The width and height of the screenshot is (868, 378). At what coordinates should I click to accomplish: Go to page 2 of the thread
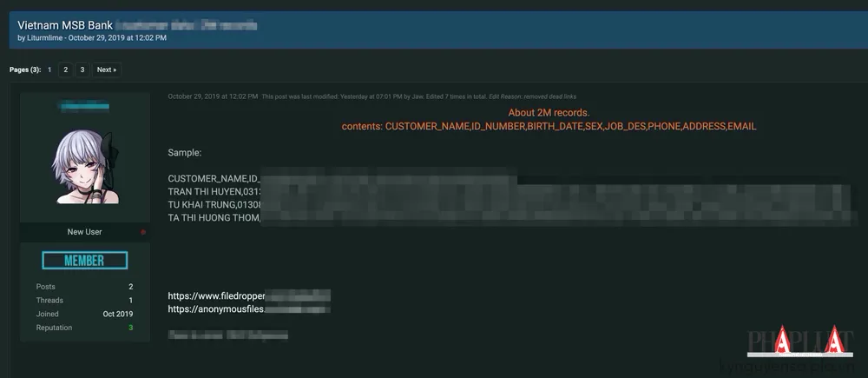tap(65, 70)
